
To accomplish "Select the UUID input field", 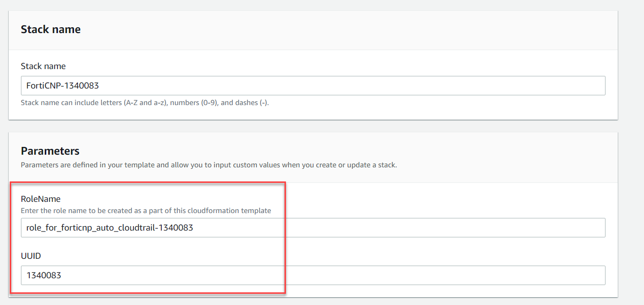I will (x=390, y=275).
